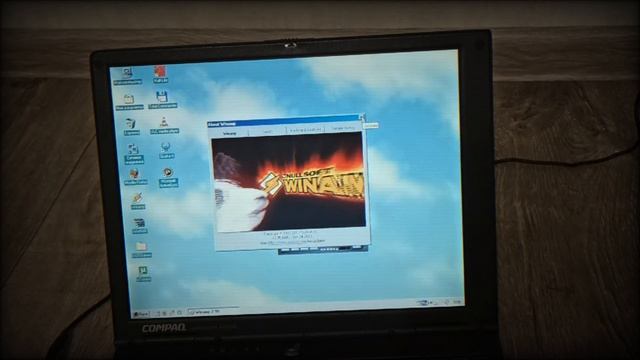Open the My Computer desktop icon
This screenshot has width=640, height=360.
[x=128, y=76]
